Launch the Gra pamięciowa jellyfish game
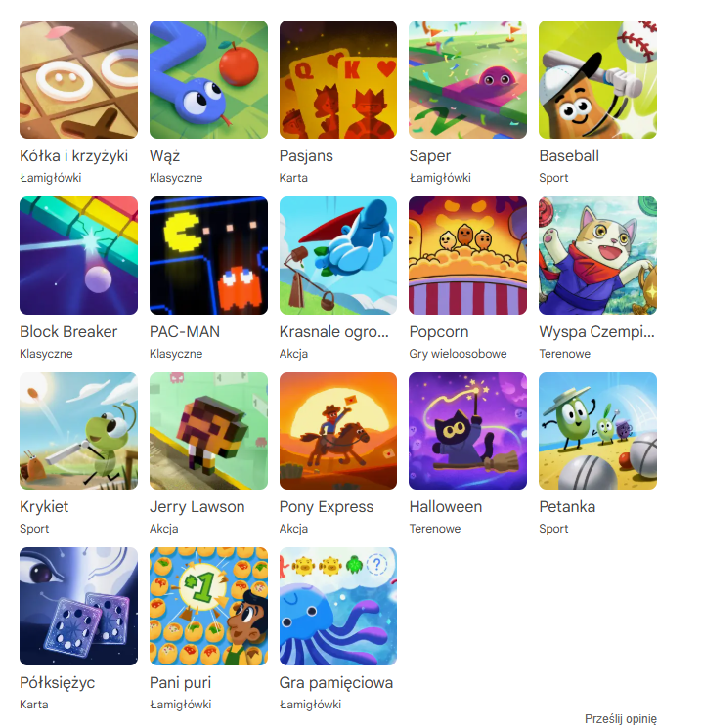 click(338, 607)
